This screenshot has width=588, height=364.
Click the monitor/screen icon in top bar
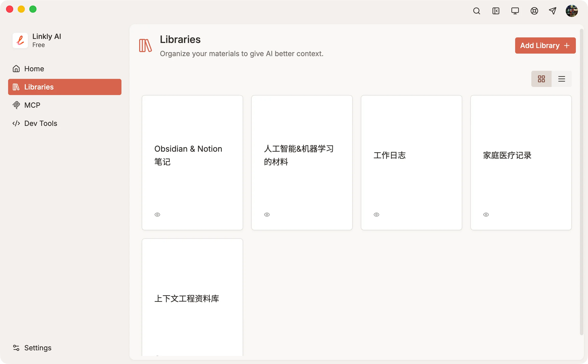point(515,11)
